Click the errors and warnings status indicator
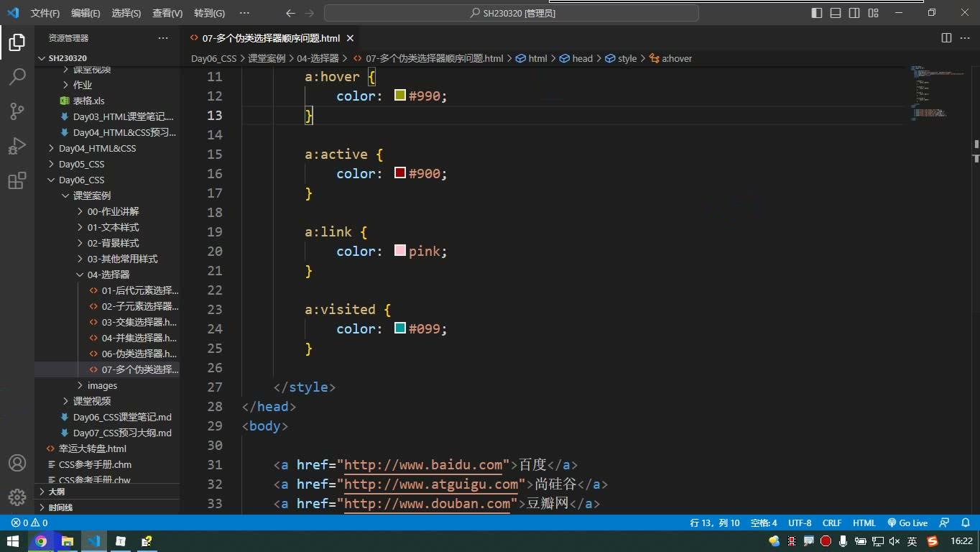 (x=29, y=523)
